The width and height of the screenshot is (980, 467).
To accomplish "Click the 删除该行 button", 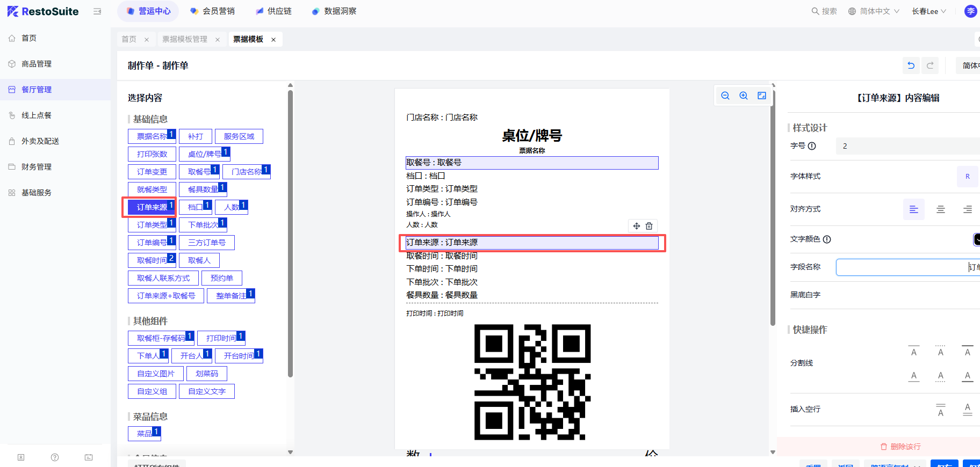I will pos(900,447).
